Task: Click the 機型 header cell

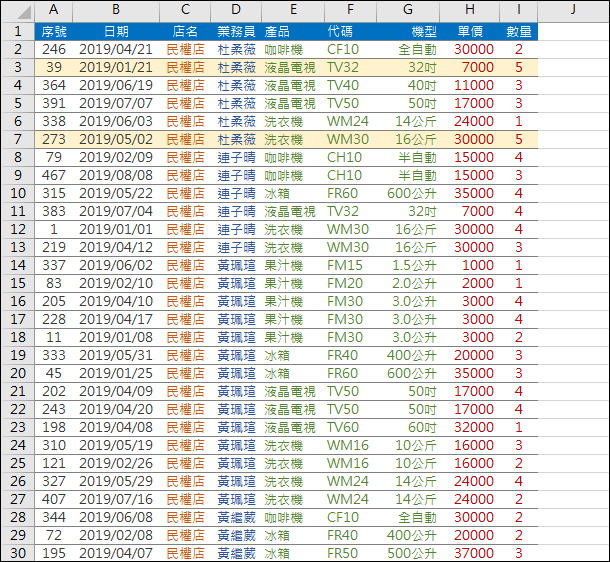Action: pos(408,32)
